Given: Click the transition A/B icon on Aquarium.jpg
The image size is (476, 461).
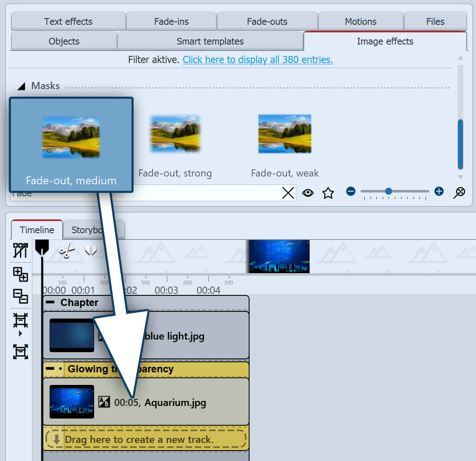Looking at the screenshot, I should coord(104,402).
